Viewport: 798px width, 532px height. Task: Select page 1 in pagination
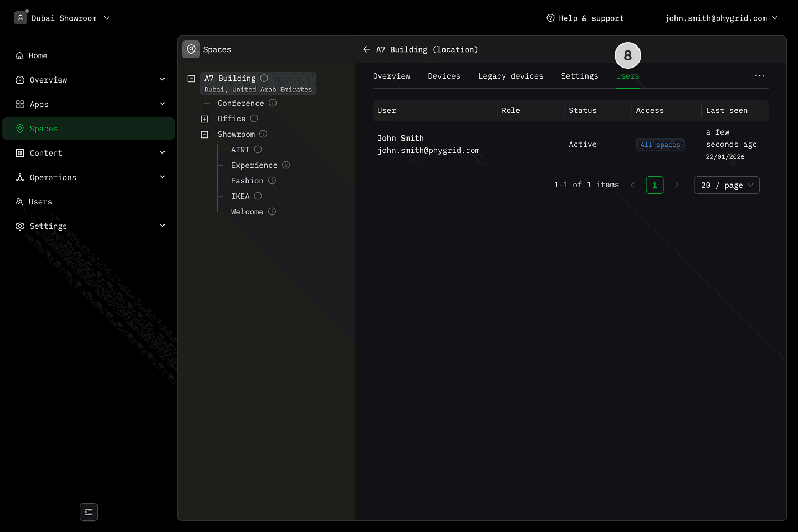(x=654, y=185)
